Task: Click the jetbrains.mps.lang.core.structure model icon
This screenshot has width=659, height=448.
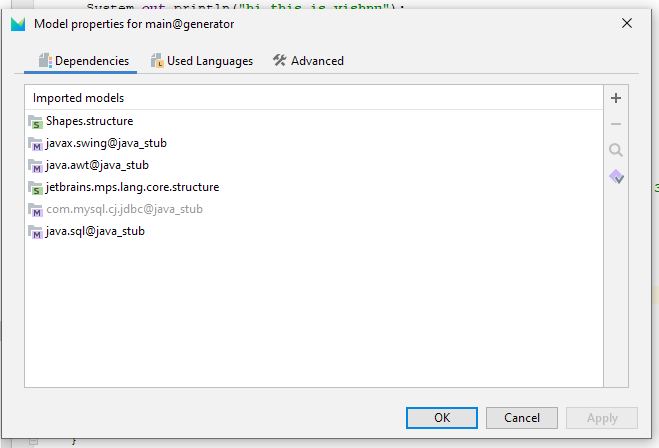Action: click(x=36, y=187)
